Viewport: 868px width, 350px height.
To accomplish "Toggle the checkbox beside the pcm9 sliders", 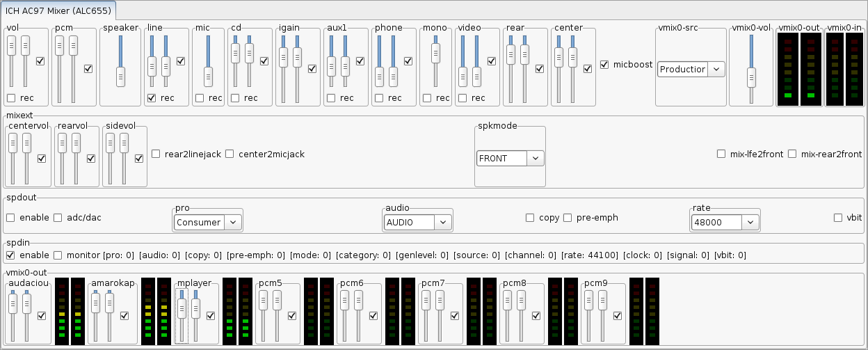I will (618, 316).
